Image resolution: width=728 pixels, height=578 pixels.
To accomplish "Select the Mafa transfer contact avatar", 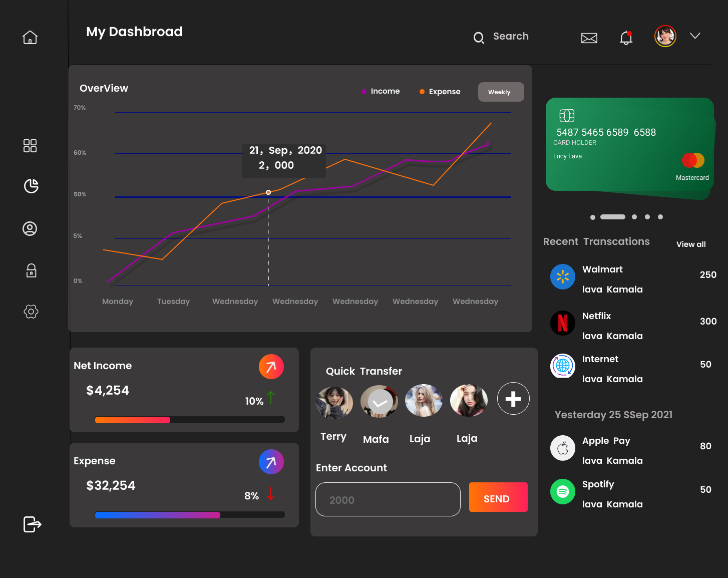I will pyautogui.click(x=379, y=402).
